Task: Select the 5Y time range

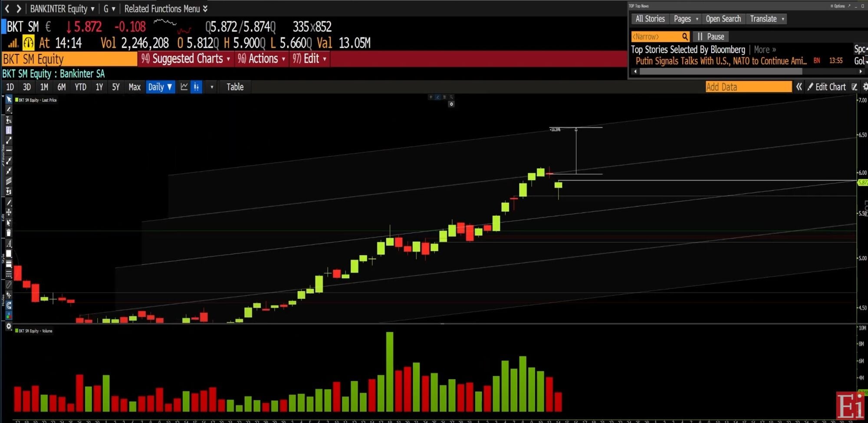Action: (x=116, y=87)
